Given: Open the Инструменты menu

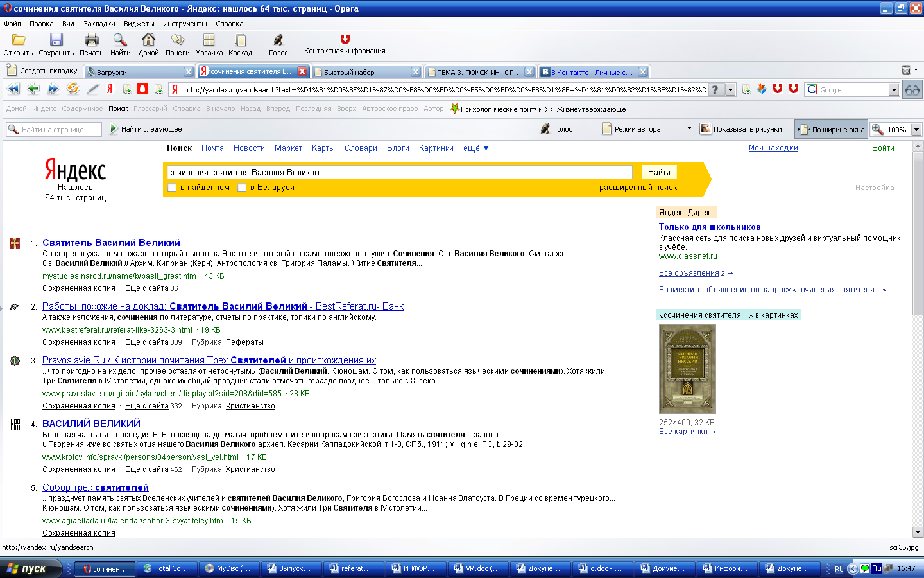Looking at the screenshot, I should [x=185, y=24].
